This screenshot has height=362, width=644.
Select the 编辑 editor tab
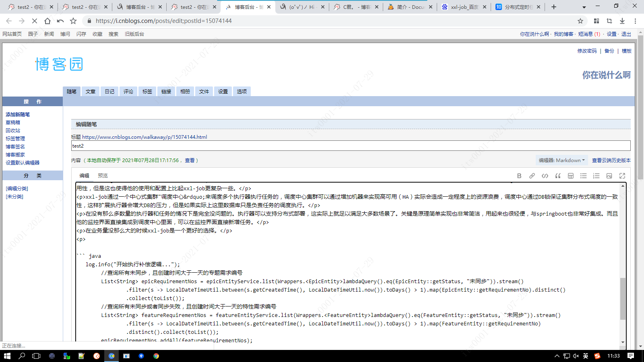tap(84, 176)
